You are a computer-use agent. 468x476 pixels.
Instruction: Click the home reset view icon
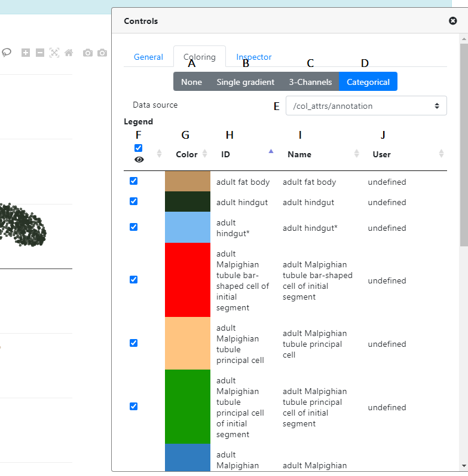69,53
